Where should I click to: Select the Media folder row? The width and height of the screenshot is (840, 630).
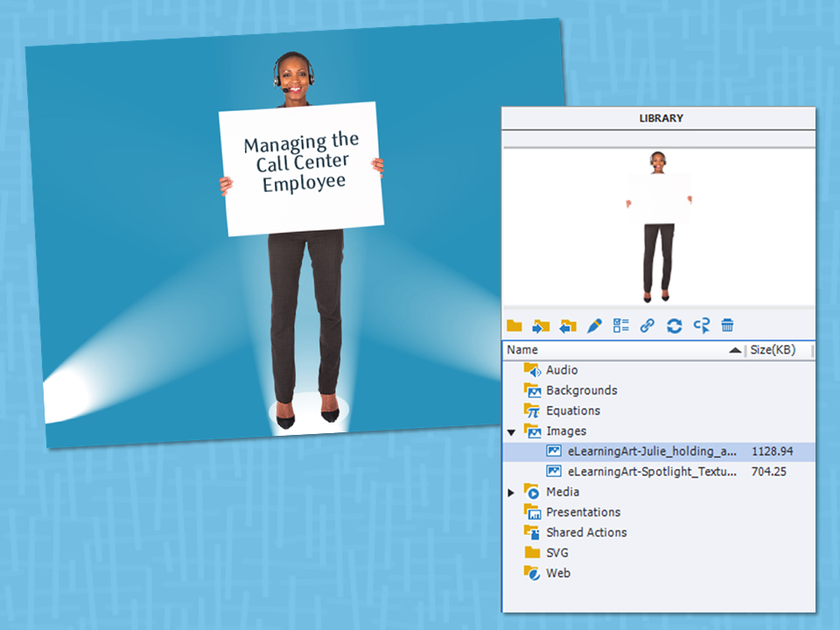[658, 492]
